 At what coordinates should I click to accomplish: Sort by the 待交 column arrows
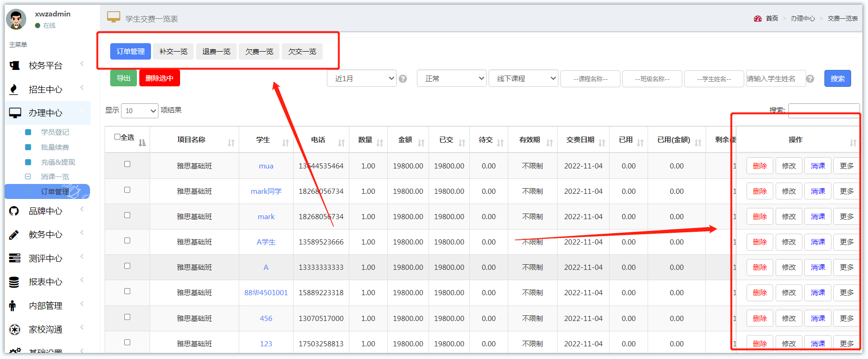click(500, 143)
